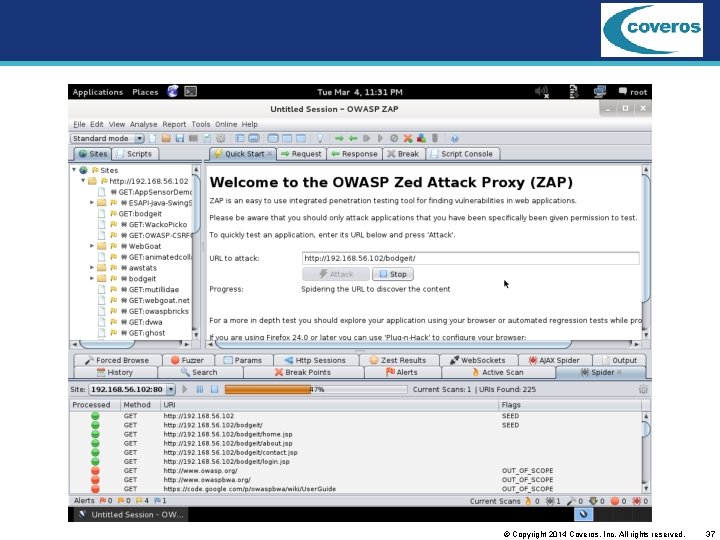Select the expand Information tabs layout icon
Image resolution: width=720 pixels, height=540 pixels.
(x=253, y=138)
